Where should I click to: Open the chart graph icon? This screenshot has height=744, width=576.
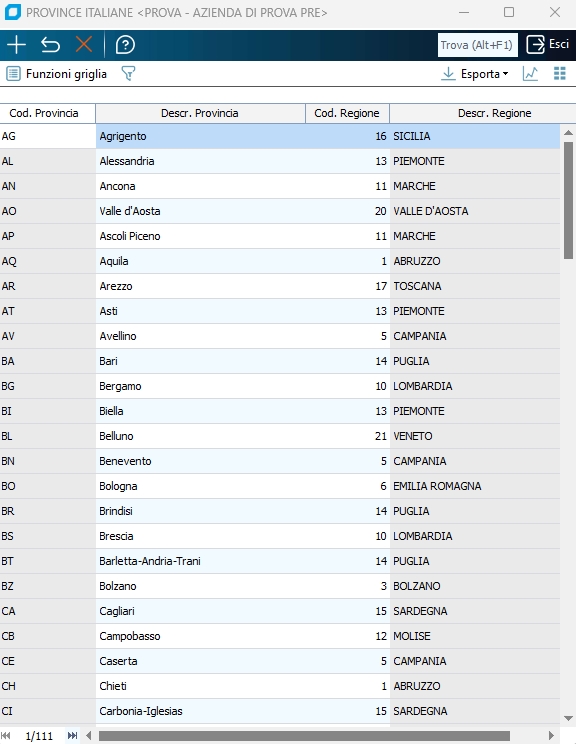point(530,74)
